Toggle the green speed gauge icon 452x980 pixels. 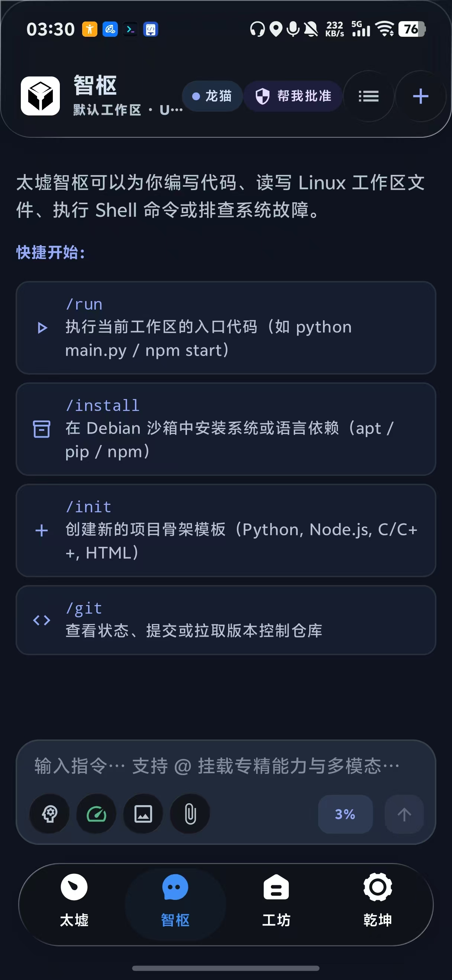coord(96,814)
